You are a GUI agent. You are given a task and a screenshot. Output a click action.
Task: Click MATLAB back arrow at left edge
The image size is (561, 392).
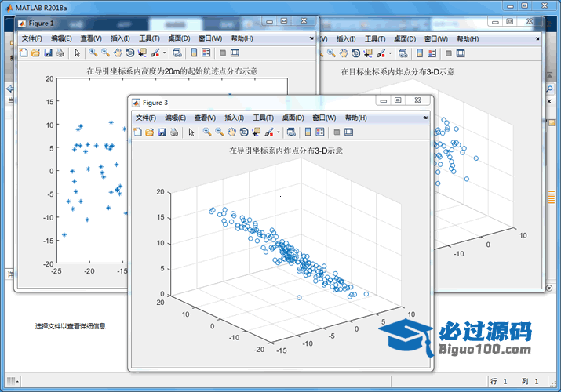tap(10, 89)
